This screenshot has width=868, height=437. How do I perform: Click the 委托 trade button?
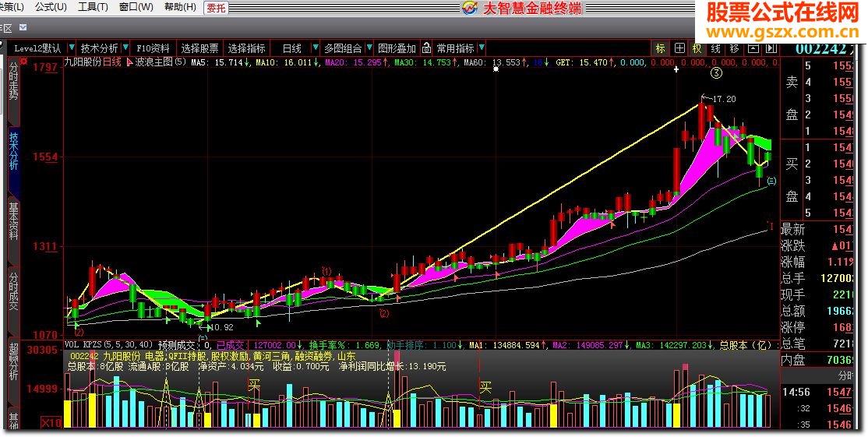coord(216,8)
